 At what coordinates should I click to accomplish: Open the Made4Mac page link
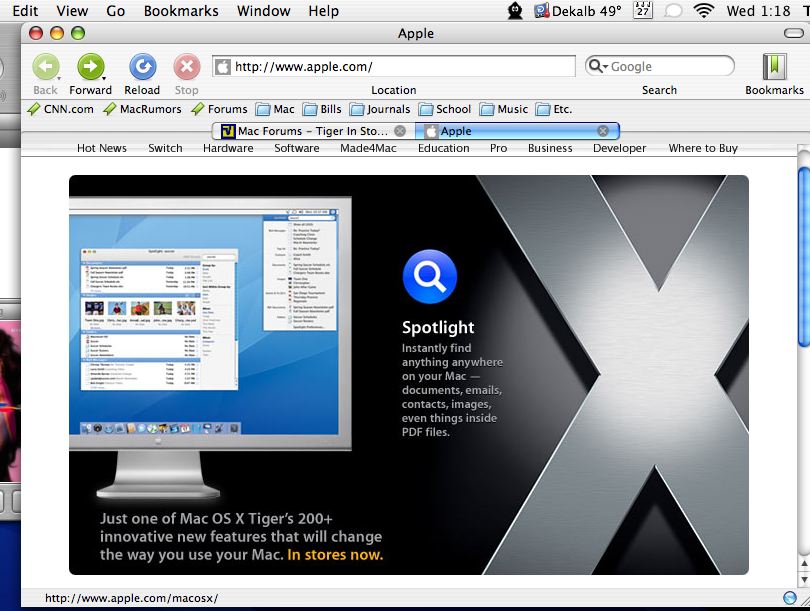tap(368, 148)
